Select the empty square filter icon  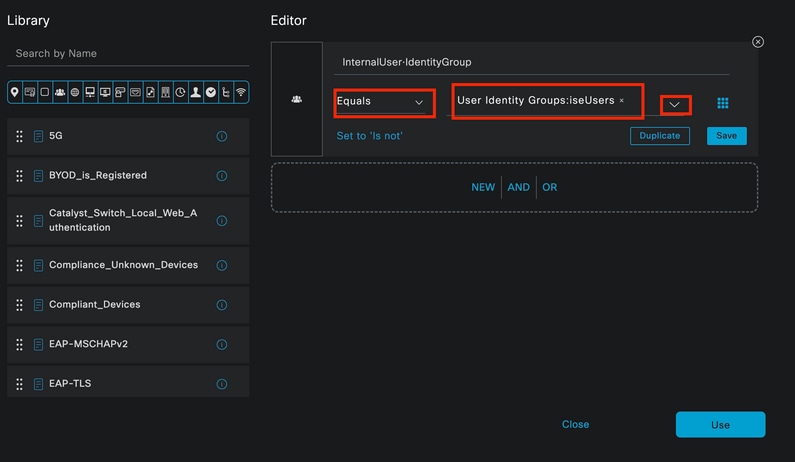point(45,92)
